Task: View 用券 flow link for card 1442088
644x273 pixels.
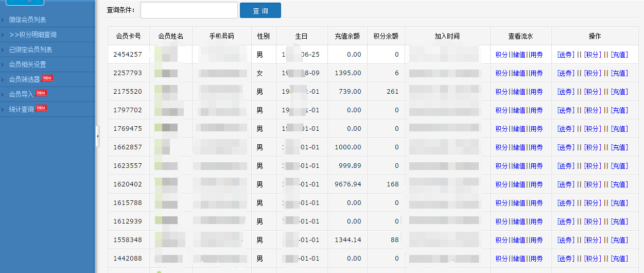Action: pyautogui.click(x=536, y=259)
